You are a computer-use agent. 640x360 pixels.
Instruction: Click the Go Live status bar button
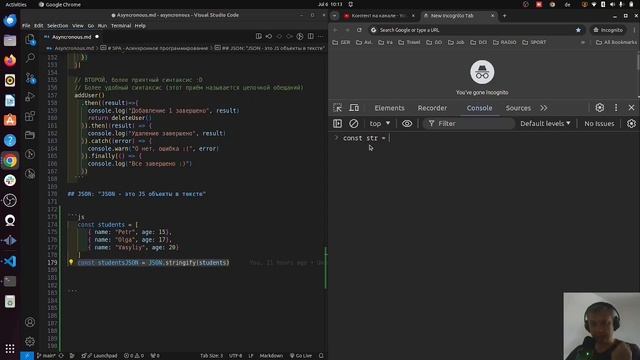pyautogui.click(x=300, y=356)
